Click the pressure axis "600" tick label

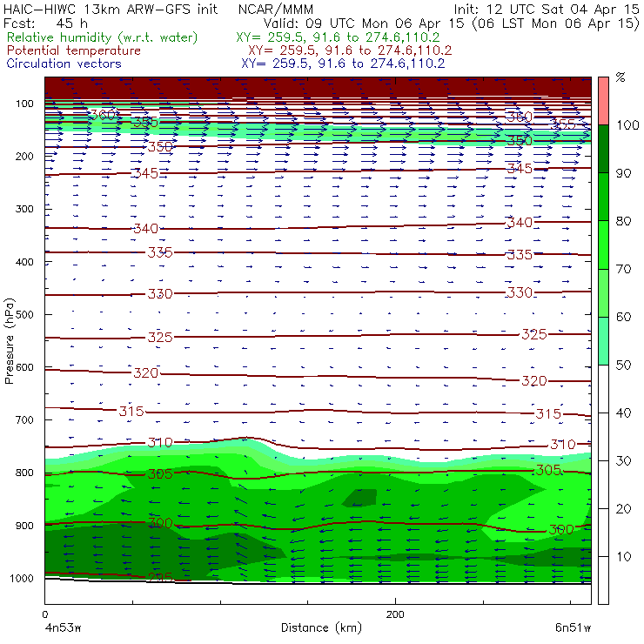tap(24, 367)
